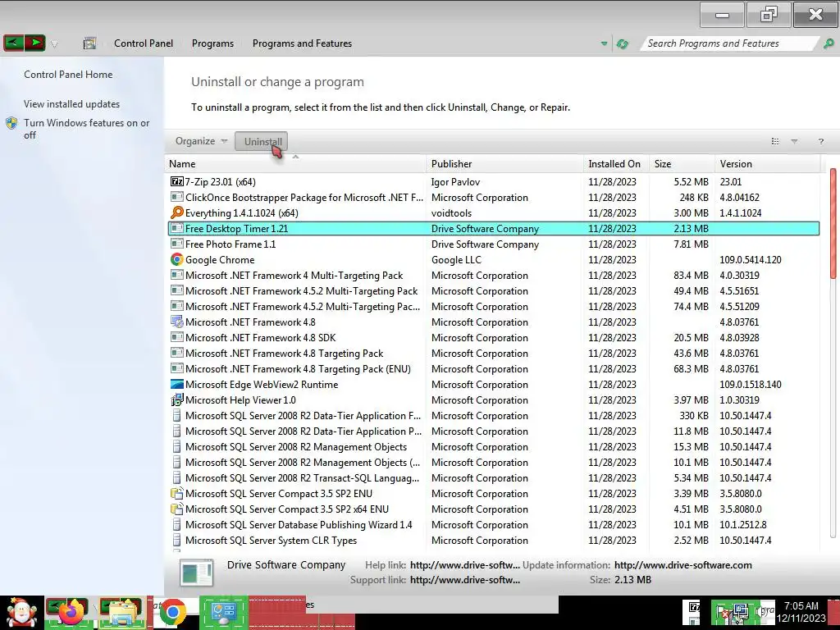This screenshot has width=840, height=630.
Task: Expand the address bar history dropdown
Action: coord(605,43)
